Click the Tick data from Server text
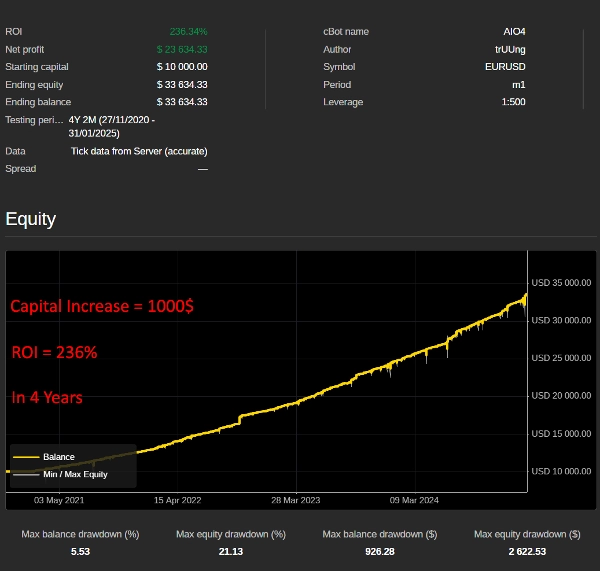The width and height of the screenshot is (600, 571). (x=139, y=151)
